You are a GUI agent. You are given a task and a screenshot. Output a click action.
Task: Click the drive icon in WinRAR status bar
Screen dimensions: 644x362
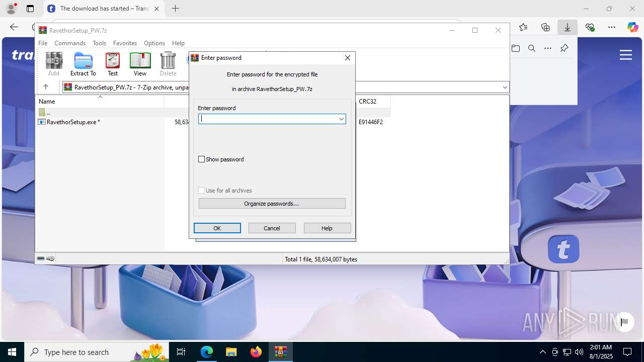pyautogui.click(x=41, y=258)
